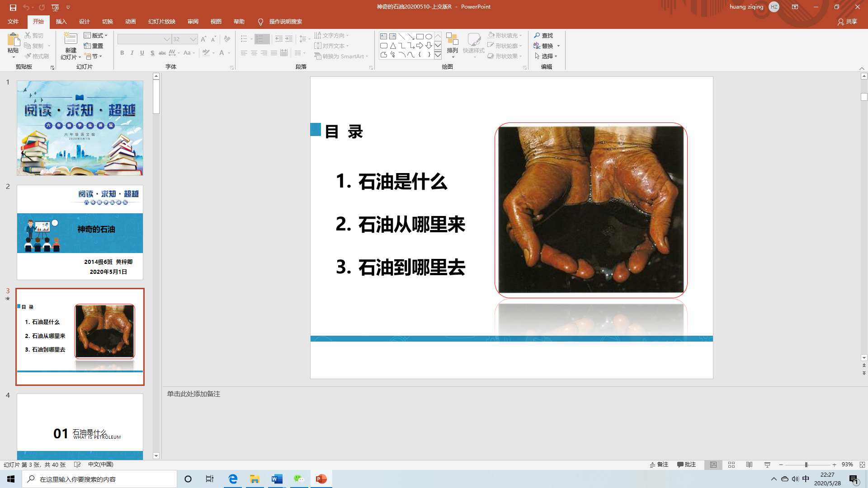Select the text box shape tool

point(383,36)
